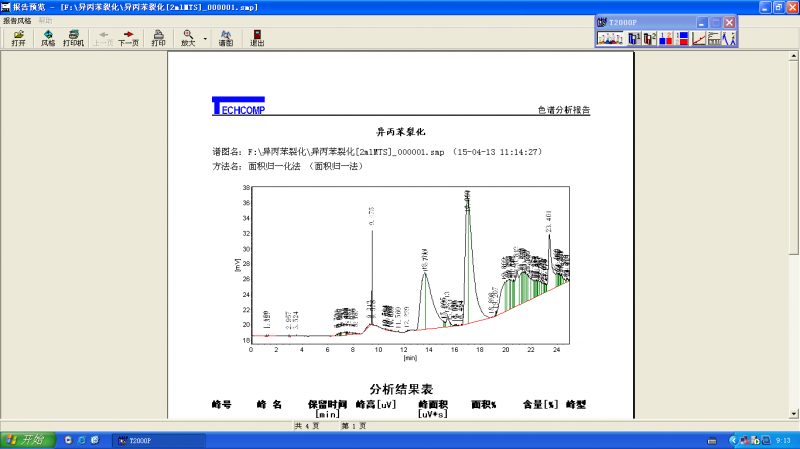This screenshot has width=800, height=449.
Task: Click the 峰型 column header
Action: coord(576,405)
